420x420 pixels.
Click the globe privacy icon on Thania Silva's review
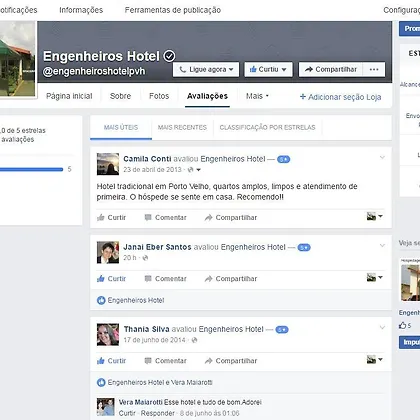[194, 340]
